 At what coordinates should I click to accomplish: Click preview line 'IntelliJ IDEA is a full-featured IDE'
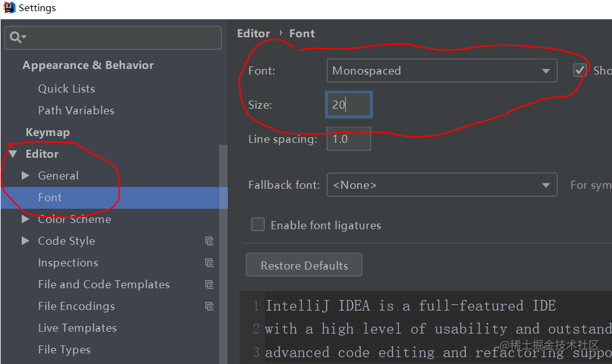coord(410,306)
